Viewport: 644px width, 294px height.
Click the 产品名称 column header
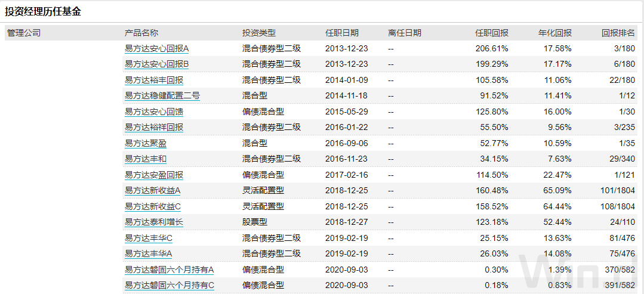click(x=141, y=33)
